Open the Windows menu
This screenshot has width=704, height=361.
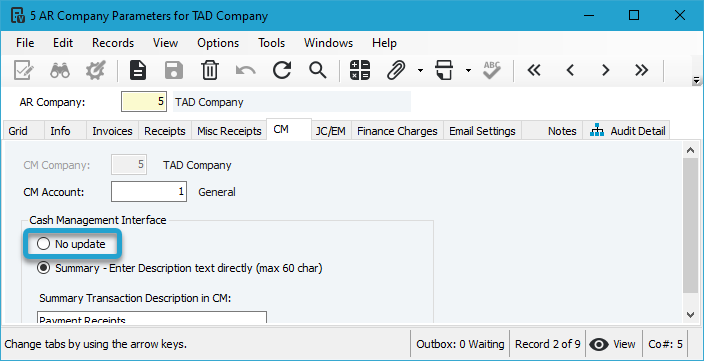tap(328, 43)
